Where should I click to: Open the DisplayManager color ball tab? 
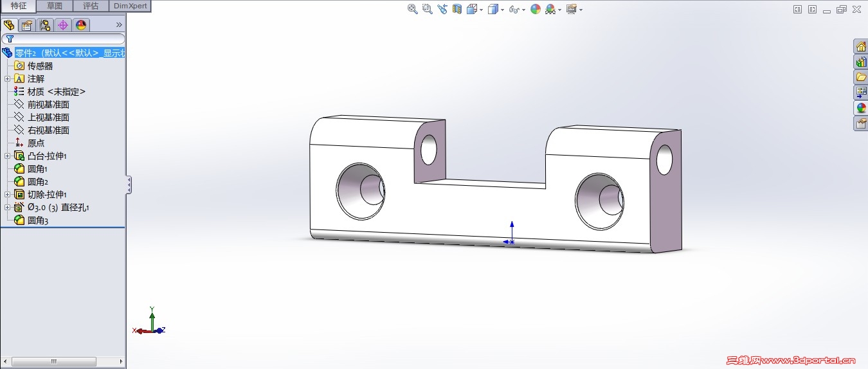point(80,25)
